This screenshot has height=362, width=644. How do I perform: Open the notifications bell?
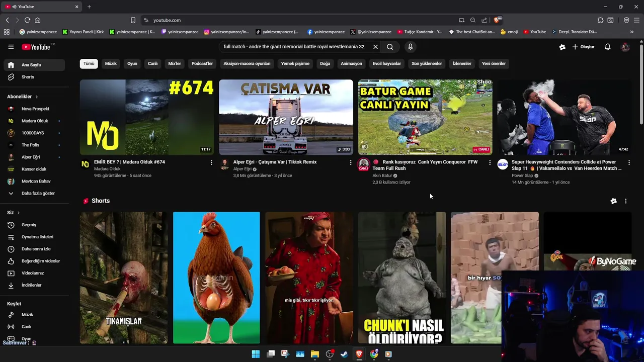pos(607,47)
